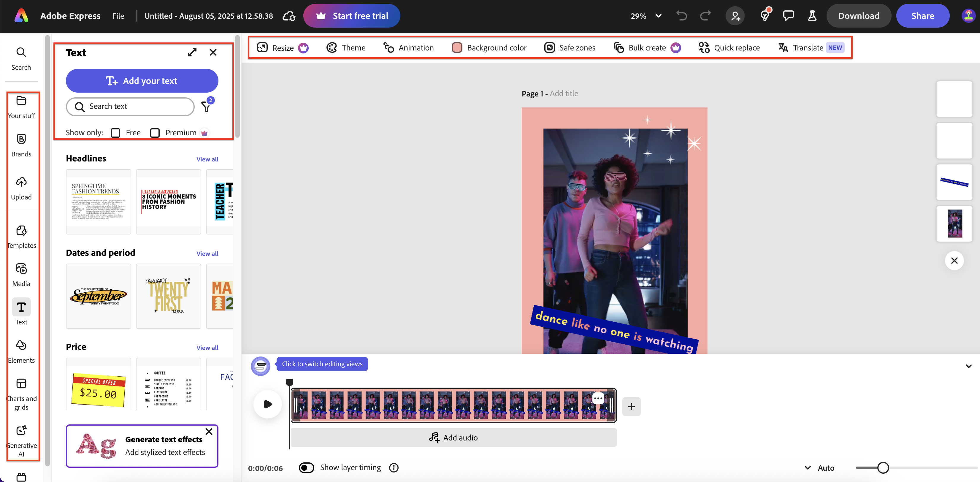This screenshot has height=482, width=980.
Task: Click Add audio track button
Action: 453,437
